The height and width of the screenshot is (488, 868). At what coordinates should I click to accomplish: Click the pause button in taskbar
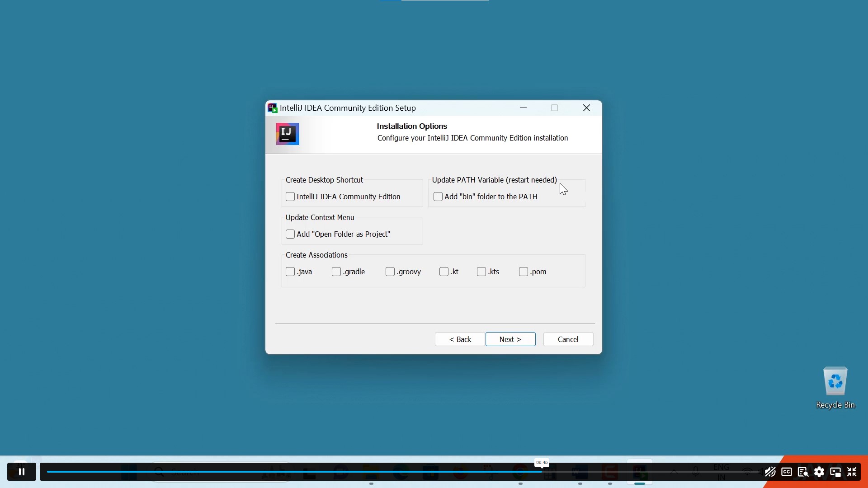[21, 471]
